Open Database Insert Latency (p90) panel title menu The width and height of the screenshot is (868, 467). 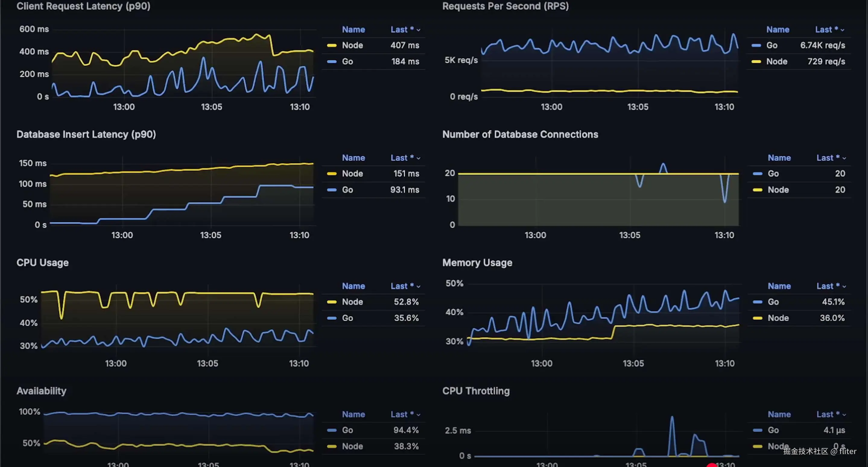click(86, 135)
